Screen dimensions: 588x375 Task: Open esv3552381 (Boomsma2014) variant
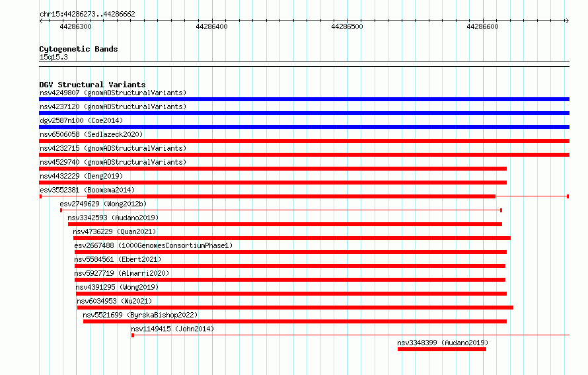(87, 190)
